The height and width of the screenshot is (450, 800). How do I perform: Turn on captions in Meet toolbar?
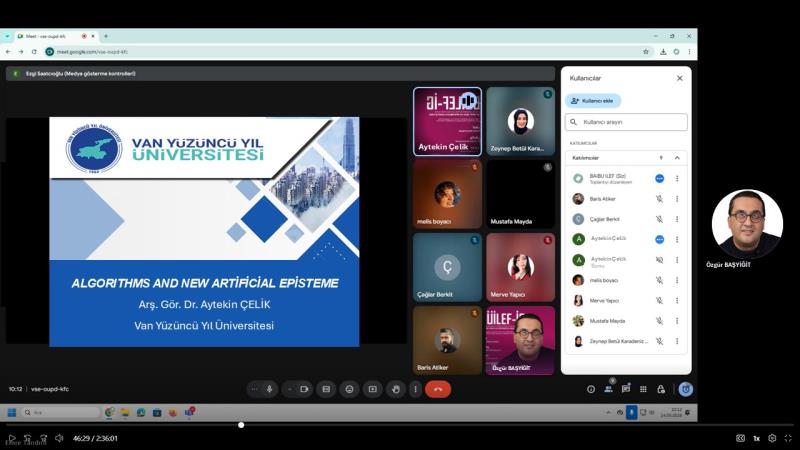(326, 389)
